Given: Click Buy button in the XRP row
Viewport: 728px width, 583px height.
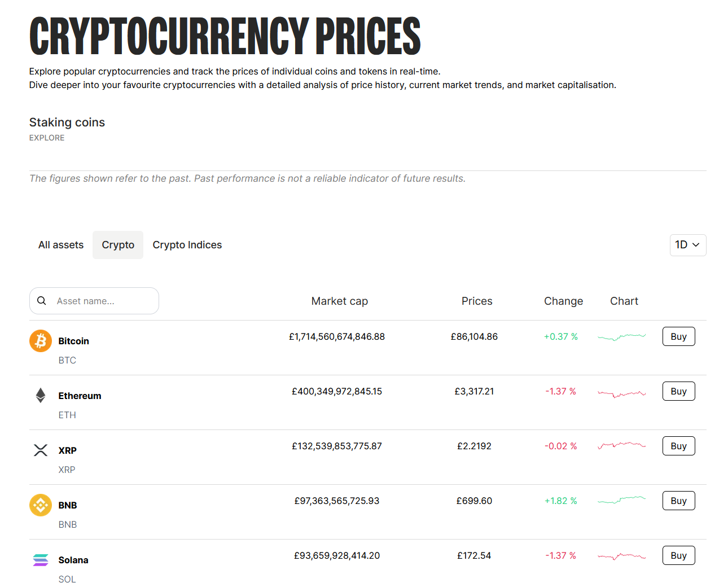Looking at the screenshot, I should [x=679, y=446].
